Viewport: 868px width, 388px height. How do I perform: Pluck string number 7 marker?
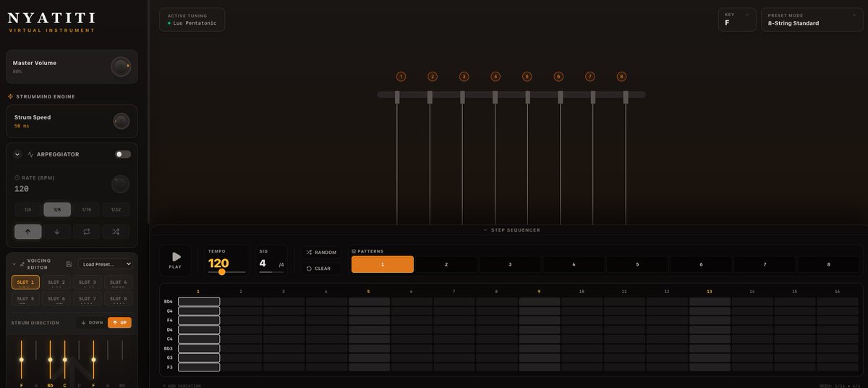590,76
